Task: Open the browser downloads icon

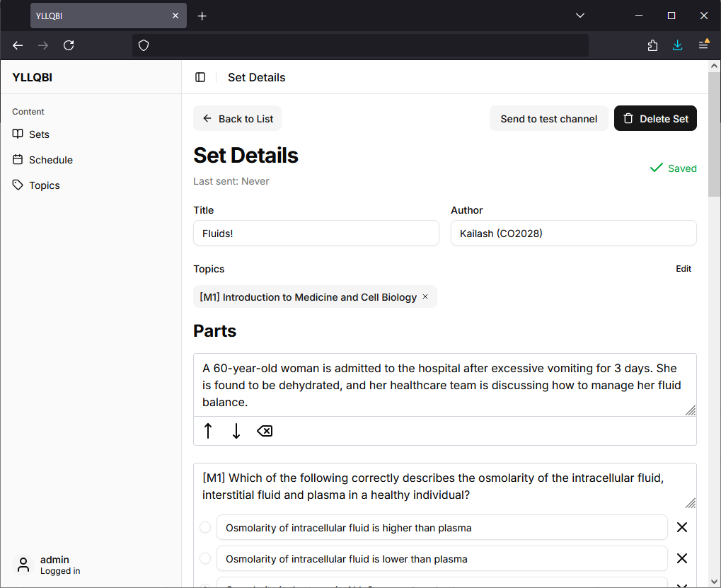Action: pos(677,45)
